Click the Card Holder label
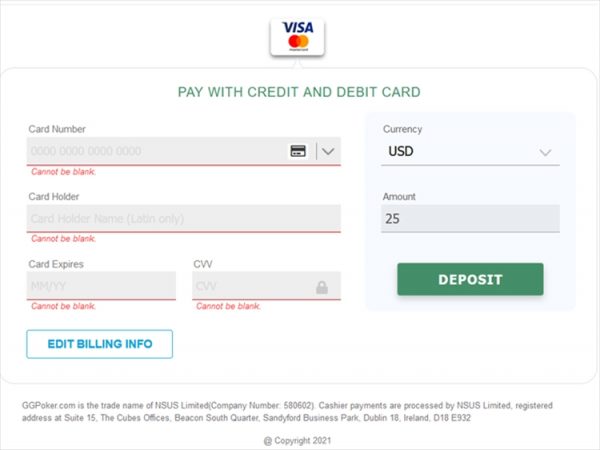 (x=54, y=196)
